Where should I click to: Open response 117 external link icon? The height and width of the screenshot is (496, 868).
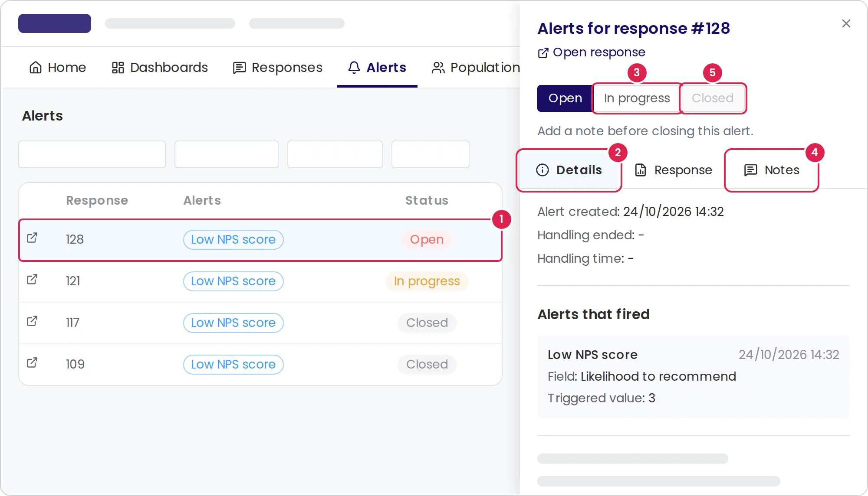[32, 321]
